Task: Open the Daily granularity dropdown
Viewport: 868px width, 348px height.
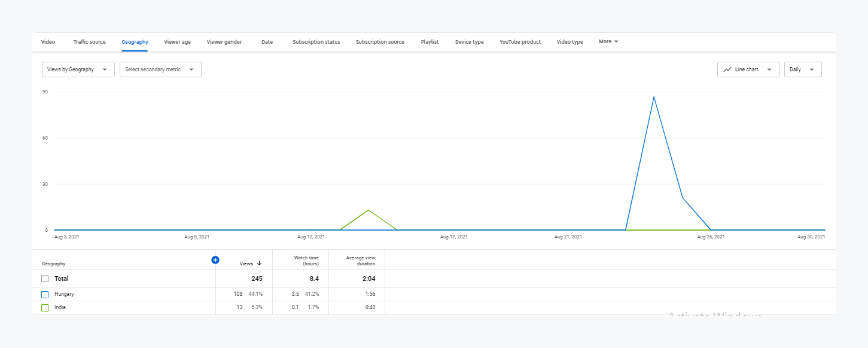Action: tap(802, 69)
